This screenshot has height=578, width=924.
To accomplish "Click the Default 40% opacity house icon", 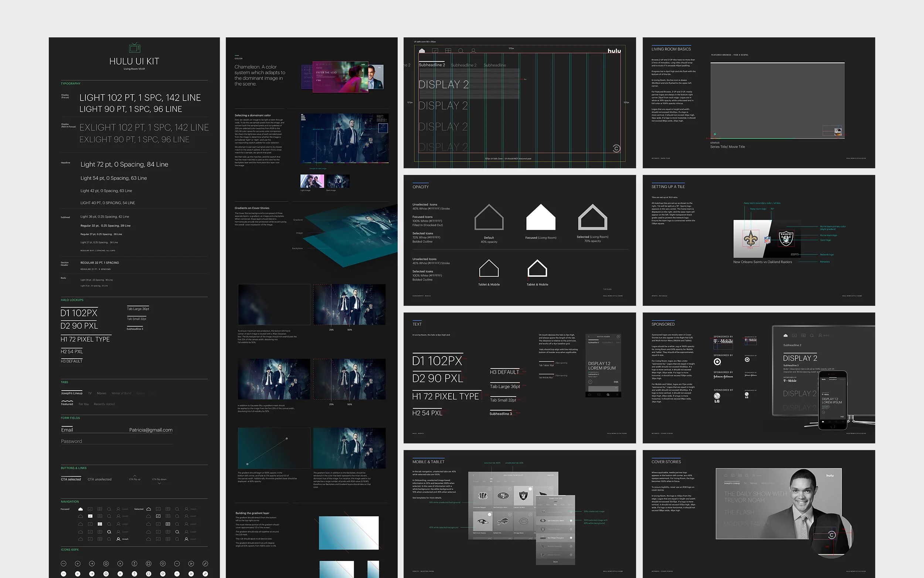I will [489, 217].
